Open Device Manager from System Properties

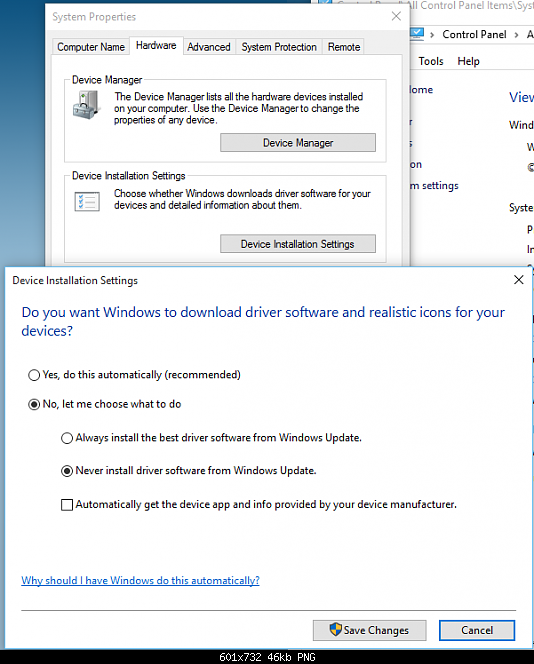pyautogui.click(x=298, y=143)
